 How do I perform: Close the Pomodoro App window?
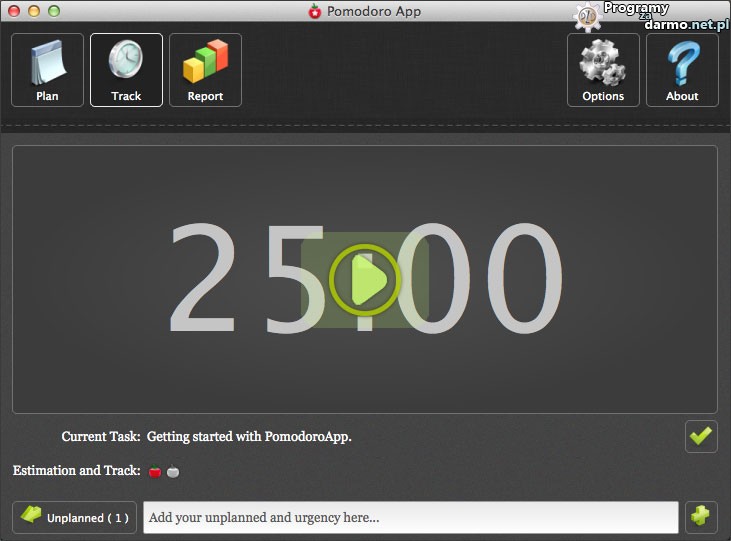(13, 11)
